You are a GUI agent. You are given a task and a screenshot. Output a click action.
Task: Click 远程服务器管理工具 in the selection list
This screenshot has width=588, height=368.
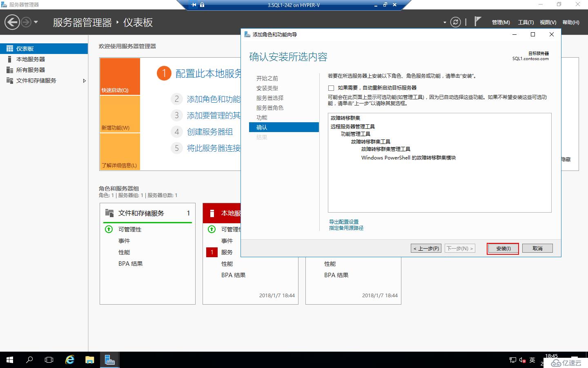point(353,126)
